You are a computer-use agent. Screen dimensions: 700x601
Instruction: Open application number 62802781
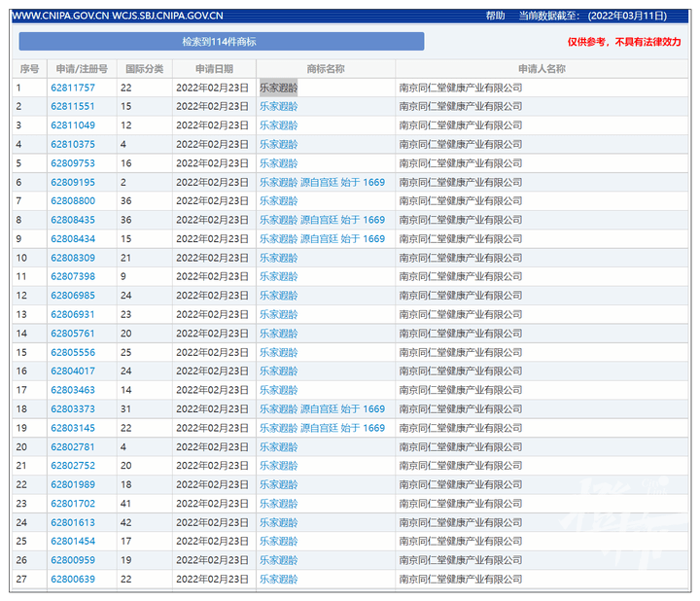73,447
